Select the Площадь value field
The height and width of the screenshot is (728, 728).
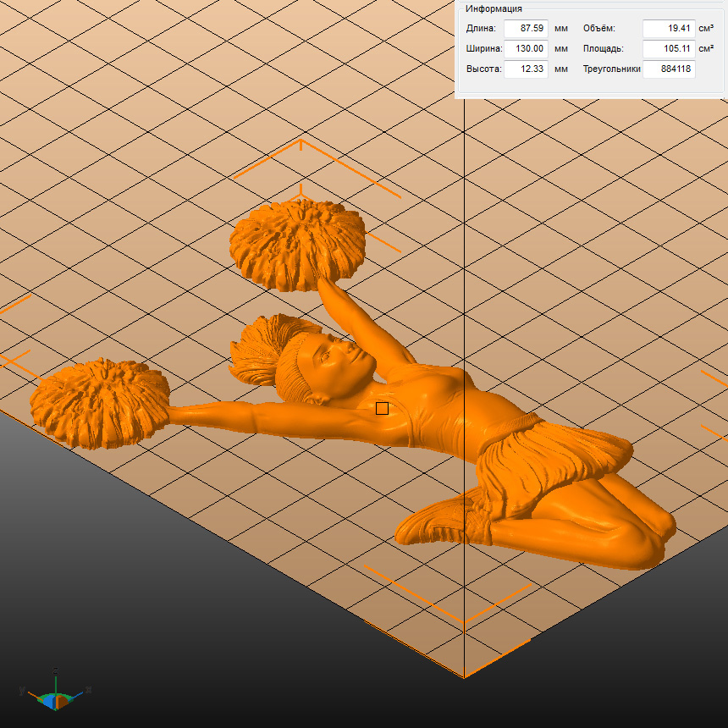668,49
